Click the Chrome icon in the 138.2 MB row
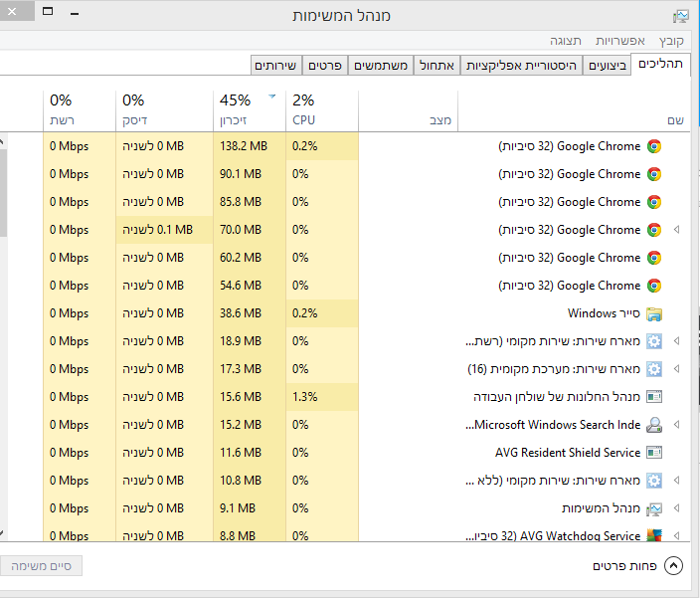 tap(654, 146)
